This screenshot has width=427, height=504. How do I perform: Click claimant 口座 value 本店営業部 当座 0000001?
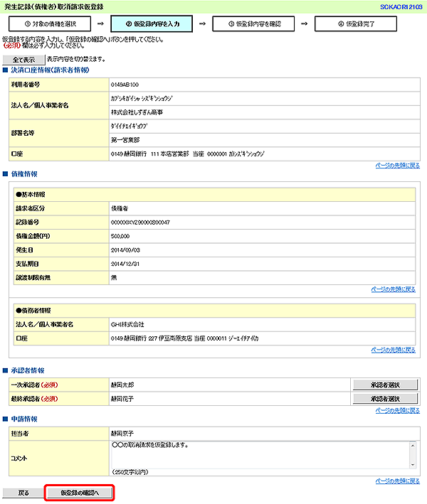[x=188, y=154]
